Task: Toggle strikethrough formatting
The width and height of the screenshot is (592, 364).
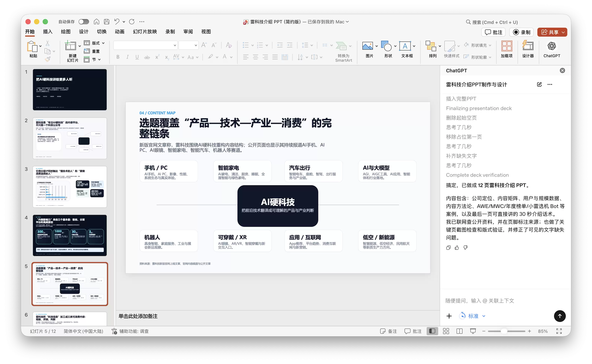Action: (147, 57)
